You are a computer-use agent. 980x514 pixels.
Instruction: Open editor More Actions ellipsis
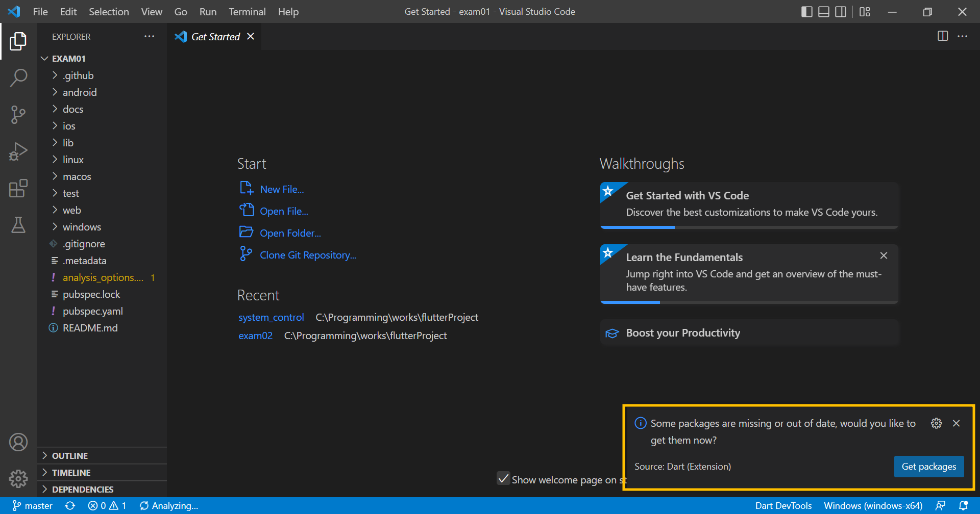pyautogui.click(x=962, y=36)
